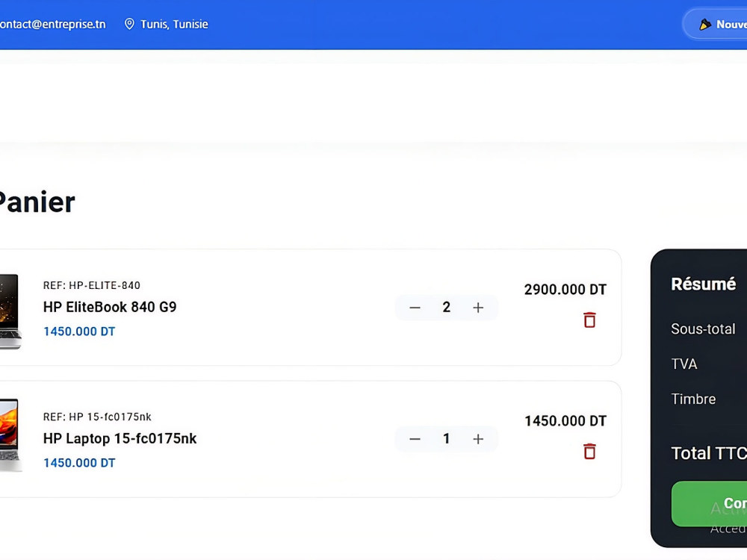
Task: Increase quantity of HP Laptop 15-fc0175nk
Action: [478, 439]
